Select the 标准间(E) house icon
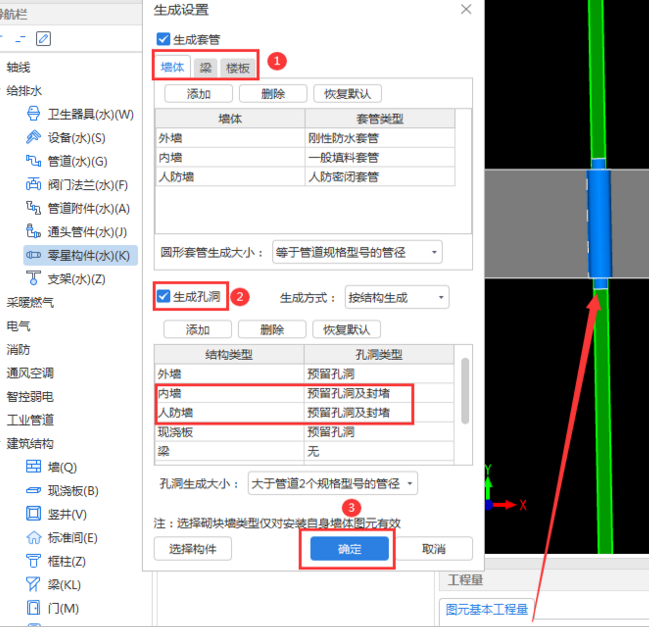Image resolution: width=649 pixels, height=627 pixels. pyautogui.click(x=33, y=537)
